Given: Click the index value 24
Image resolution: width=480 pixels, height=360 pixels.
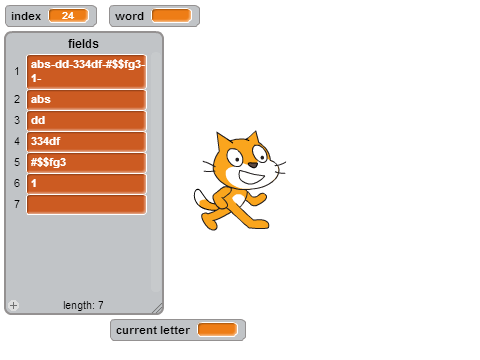Looking at the screenshot, I should [68, 16].
